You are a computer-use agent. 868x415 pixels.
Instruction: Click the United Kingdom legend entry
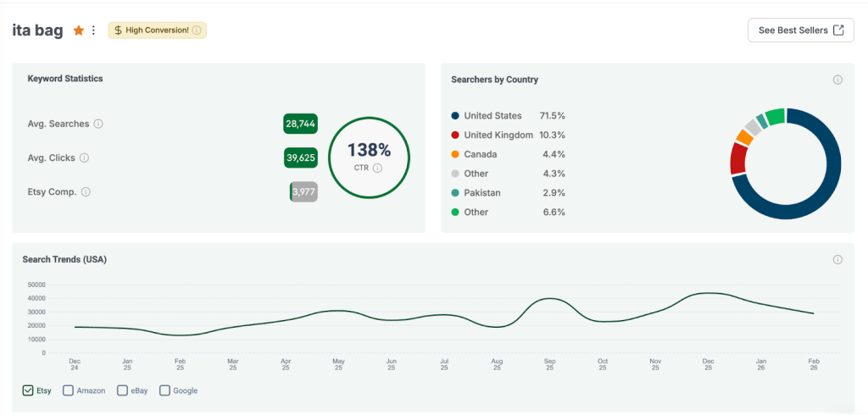498,135
